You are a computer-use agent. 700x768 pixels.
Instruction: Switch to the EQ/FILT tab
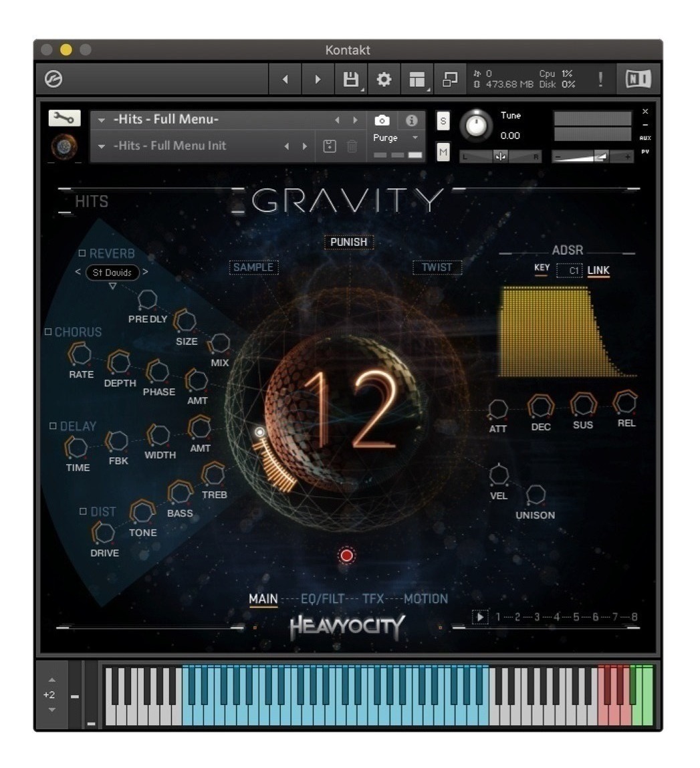[322, 599]
